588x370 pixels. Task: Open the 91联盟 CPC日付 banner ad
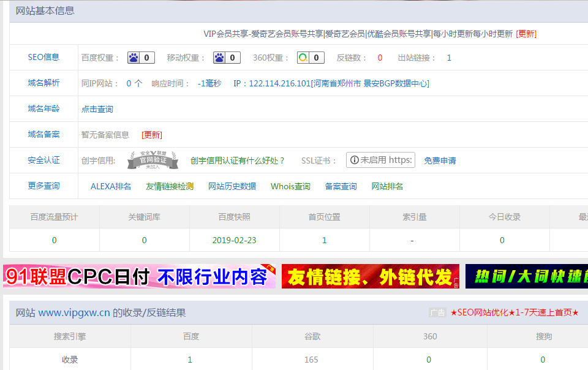(140, 277)
